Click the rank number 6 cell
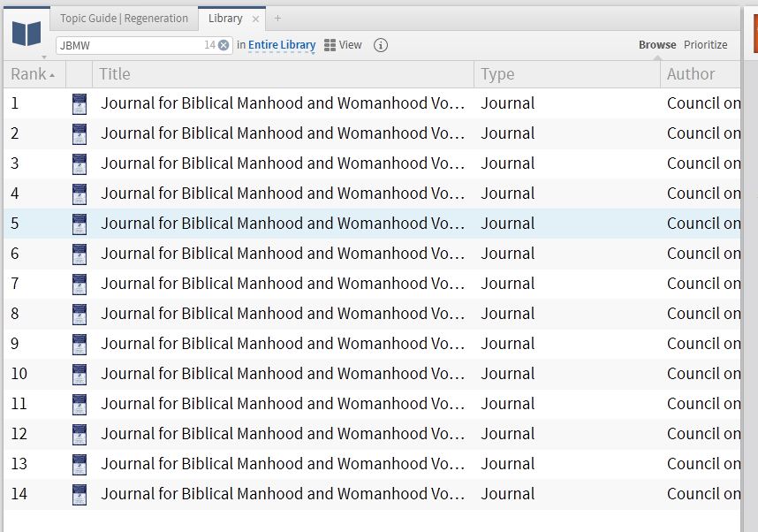This screenshot has width=758, height=532. [15, 254]
